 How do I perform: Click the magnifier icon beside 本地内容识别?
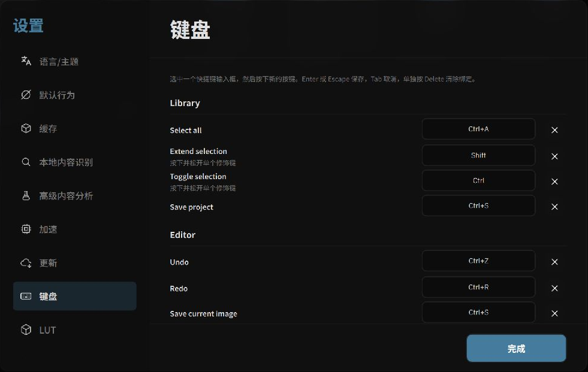pos(26,162)
